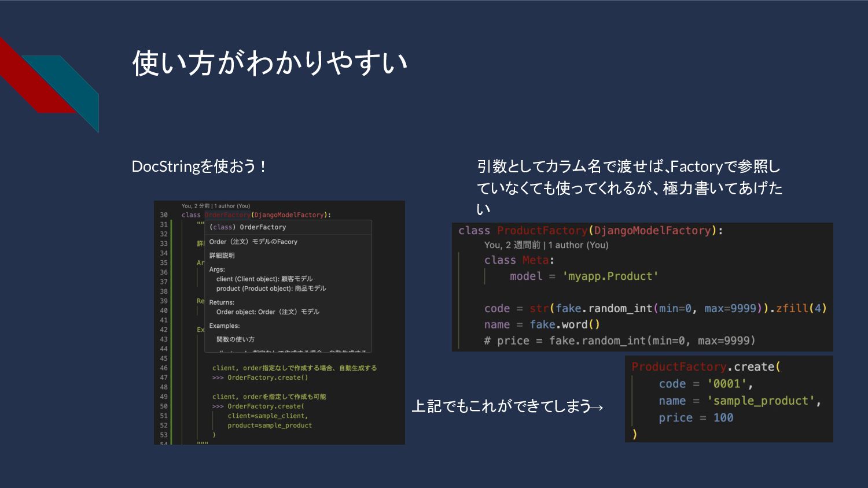Click line 46 'client, order指定なしで作成する場合、自動生成する'
This screenshot has width=868, height=488.
[x=295, y=368]
